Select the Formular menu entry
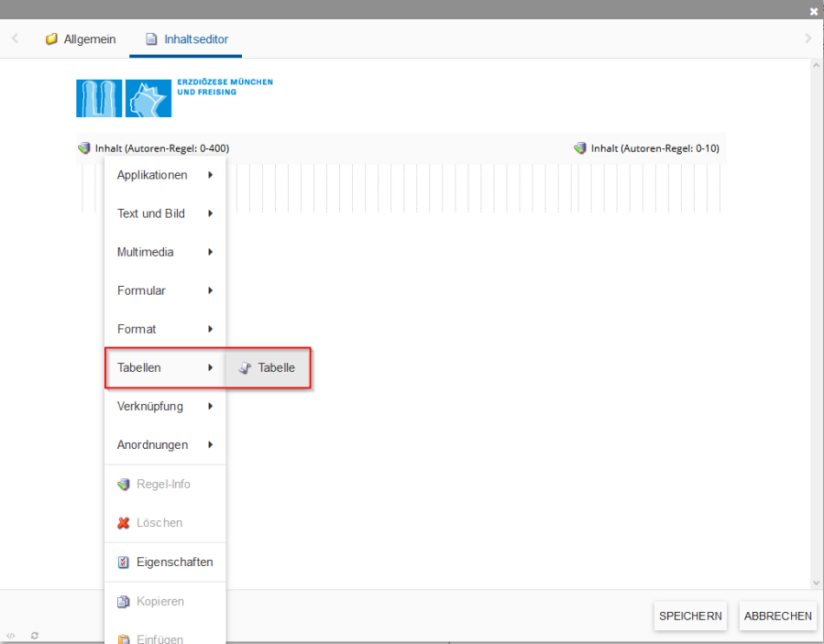Image resolution: width=824 pixels, height=644 pixels. [x=141, y=290]
